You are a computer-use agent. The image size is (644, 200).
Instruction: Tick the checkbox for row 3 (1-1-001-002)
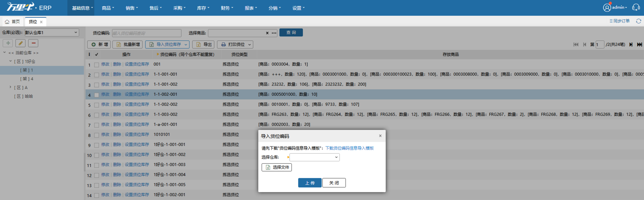(97, 85)
